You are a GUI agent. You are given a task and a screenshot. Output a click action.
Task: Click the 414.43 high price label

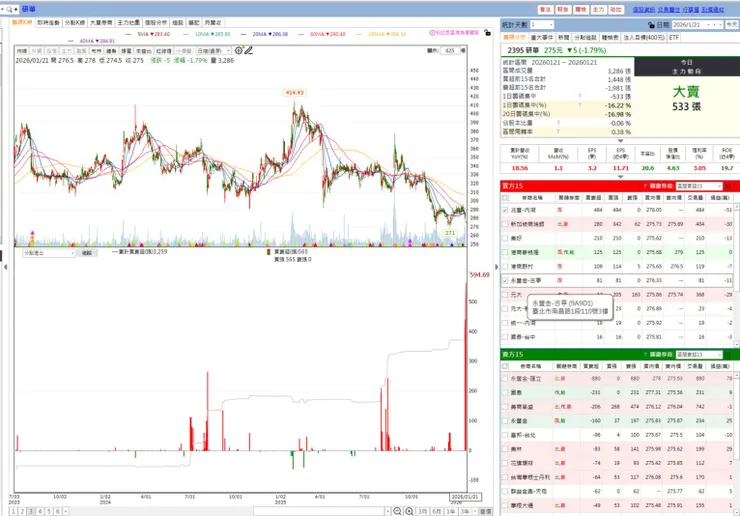click(x=294, y=93)
